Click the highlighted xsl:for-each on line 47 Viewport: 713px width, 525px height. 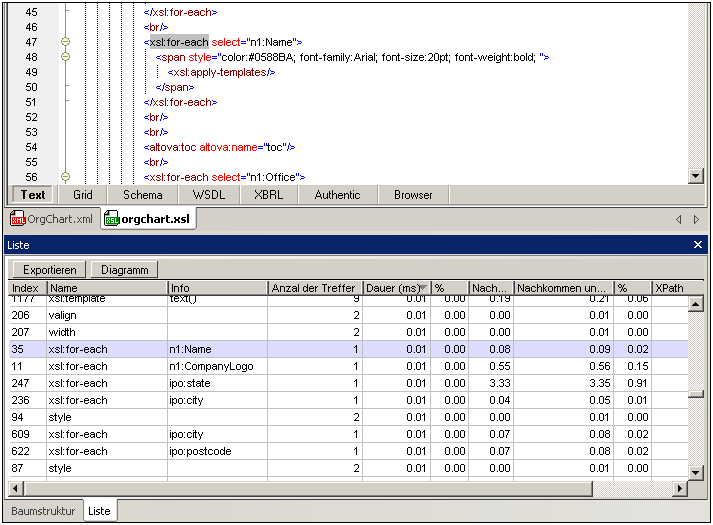click(x=179, y=42)
